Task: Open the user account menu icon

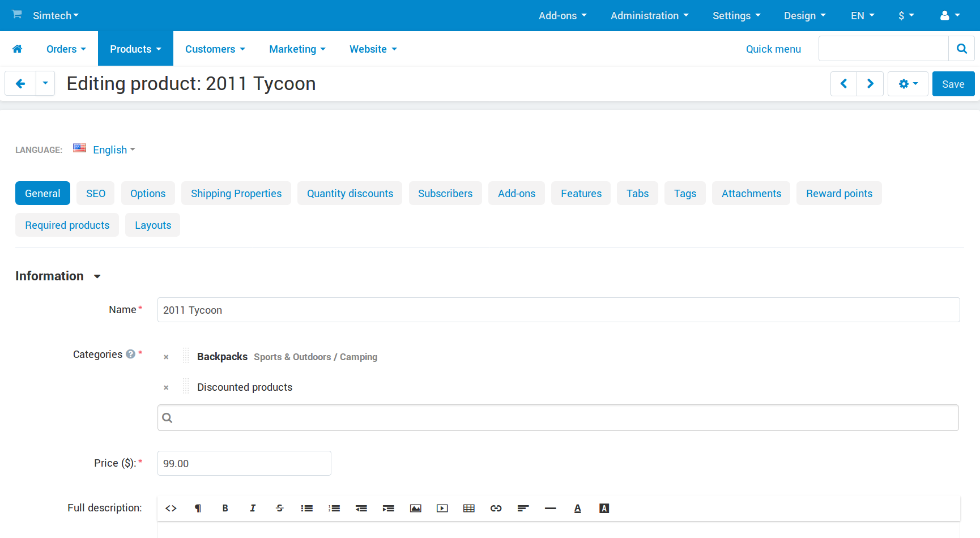Action: 950,15
